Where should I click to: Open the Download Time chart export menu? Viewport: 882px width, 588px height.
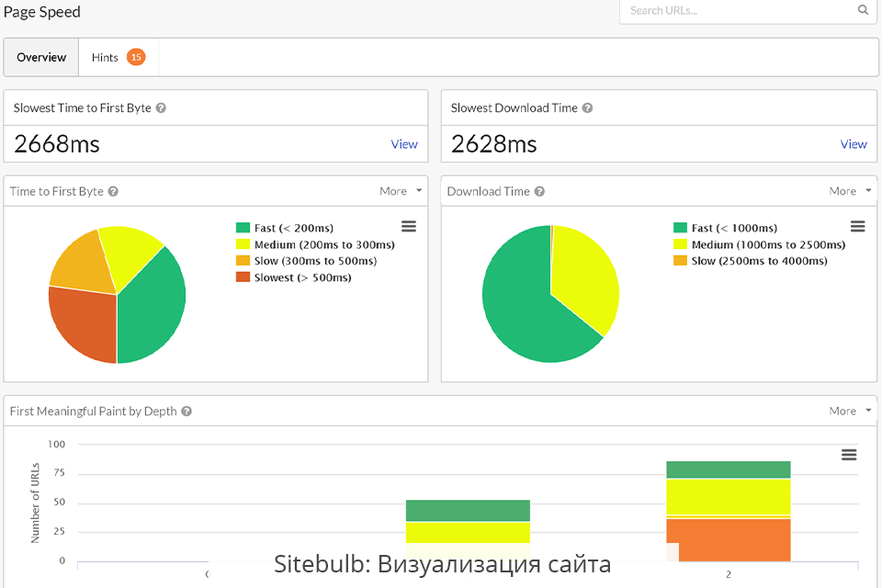click(857, 226)
